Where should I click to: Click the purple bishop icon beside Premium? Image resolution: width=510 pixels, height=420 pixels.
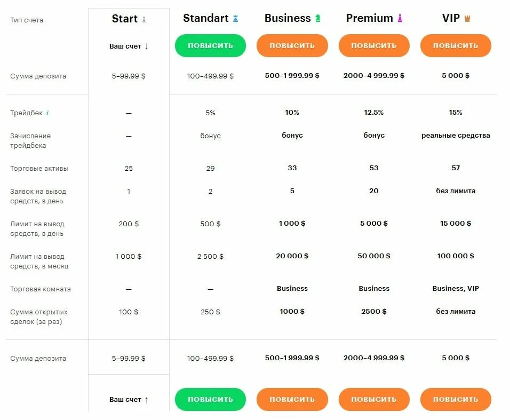point(400,18)
